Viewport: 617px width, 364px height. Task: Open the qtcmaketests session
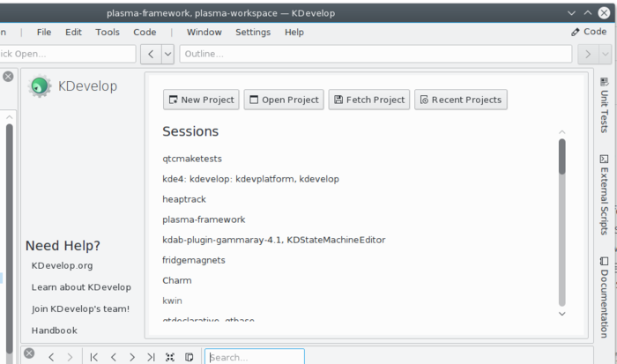[192, 159]
